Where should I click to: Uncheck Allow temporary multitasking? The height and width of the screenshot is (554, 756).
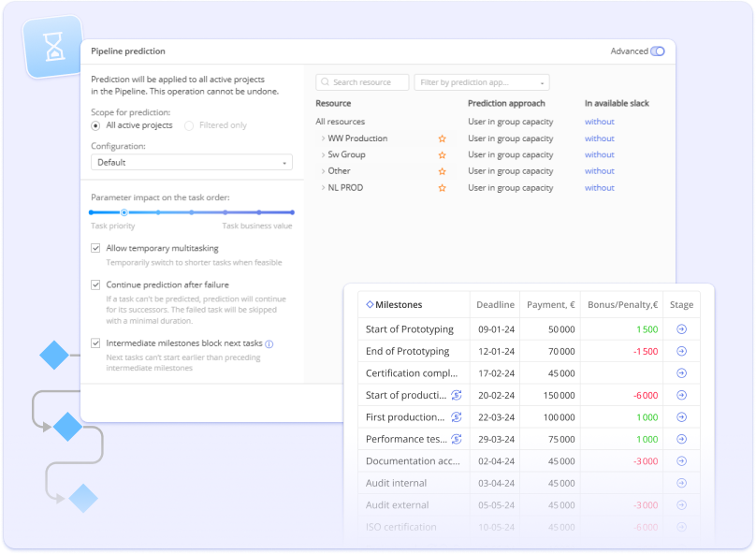click(95, 248)
